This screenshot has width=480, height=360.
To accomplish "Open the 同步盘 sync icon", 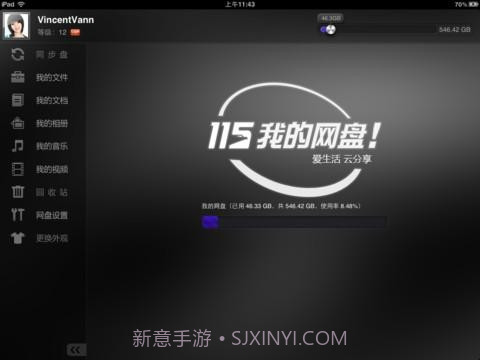I will 18,54.
